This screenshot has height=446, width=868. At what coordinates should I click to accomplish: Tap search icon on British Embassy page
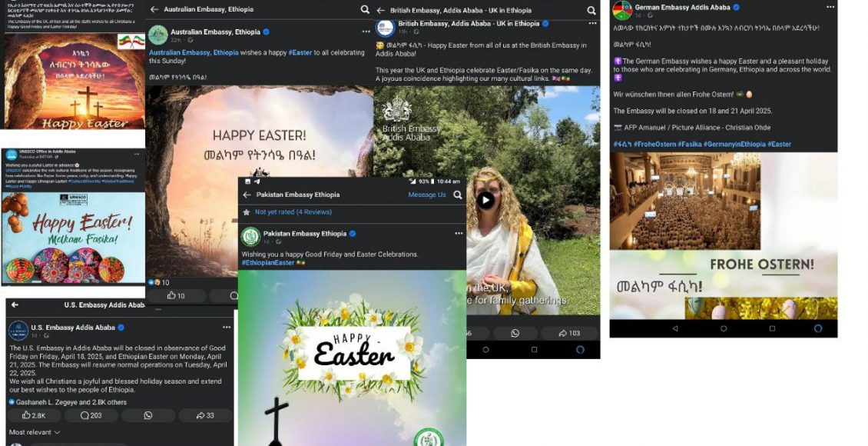click(591, 11)
